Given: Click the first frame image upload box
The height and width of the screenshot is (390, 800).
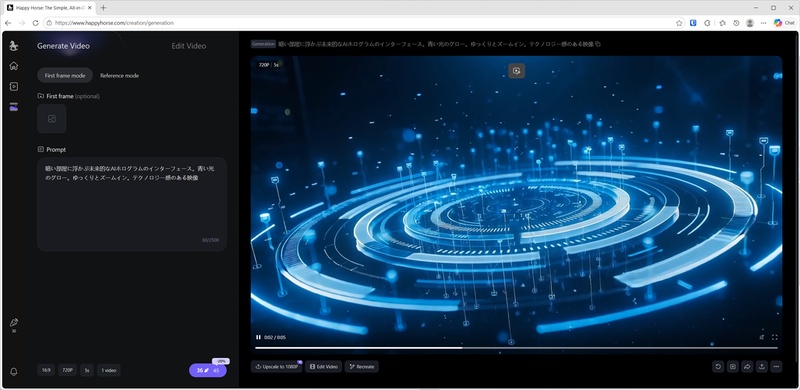Looking at the screenshot, I should tap(52, 119).
